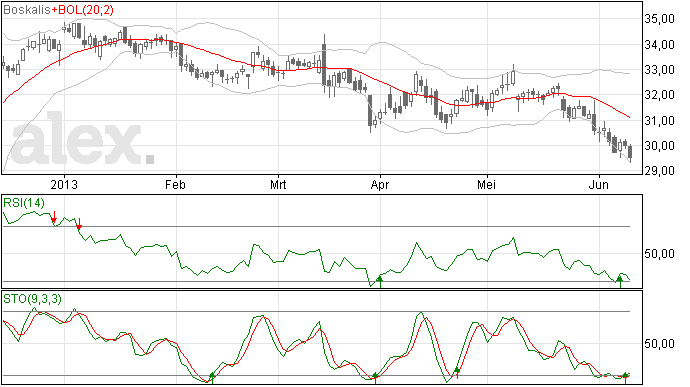The image size is (690, 387).
Task: Click the second red RSI sell arrow
Action: click(x=79, y=224)
